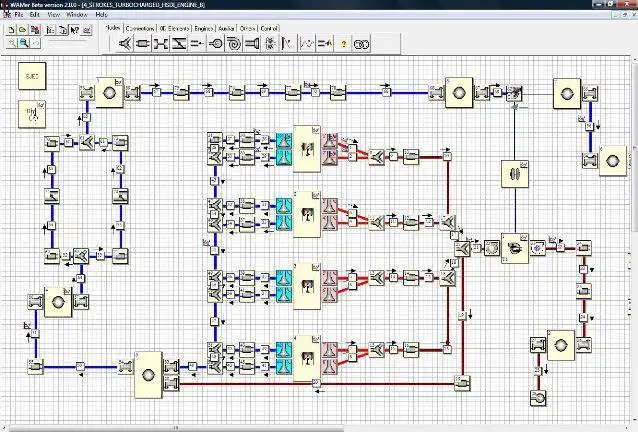Select the topmost cylinder block
This screenshot has height=432, width=638.
pos(307,148)
